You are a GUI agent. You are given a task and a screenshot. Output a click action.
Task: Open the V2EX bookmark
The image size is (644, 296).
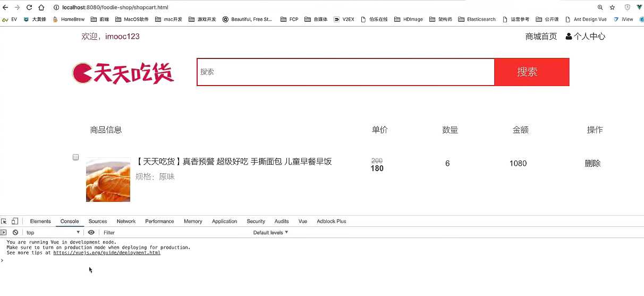click(x=344, y=19)
